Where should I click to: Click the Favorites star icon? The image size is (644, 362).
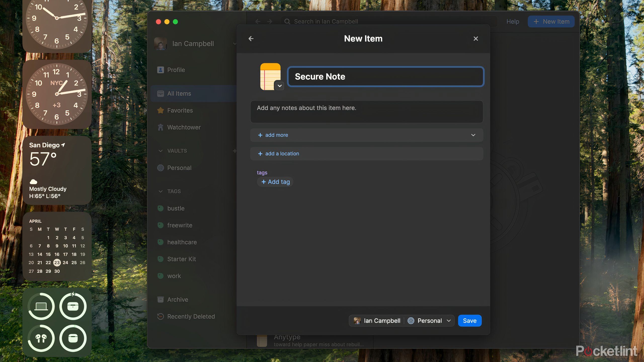(x=160, y=110)
